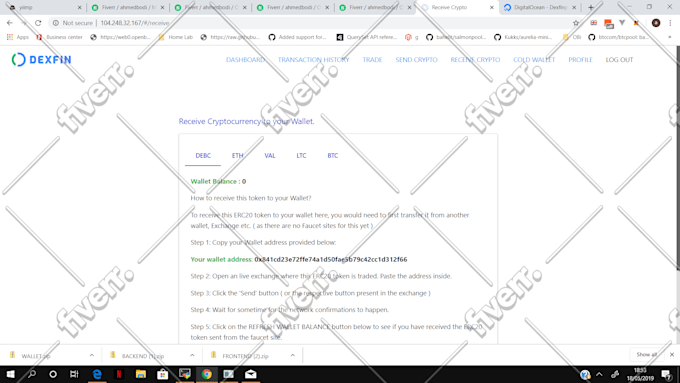This screenshot has height=383, width=680.
Task: Click the gray V-shaped extension icon
Action: pyautogui.click(x=622, y=23)
